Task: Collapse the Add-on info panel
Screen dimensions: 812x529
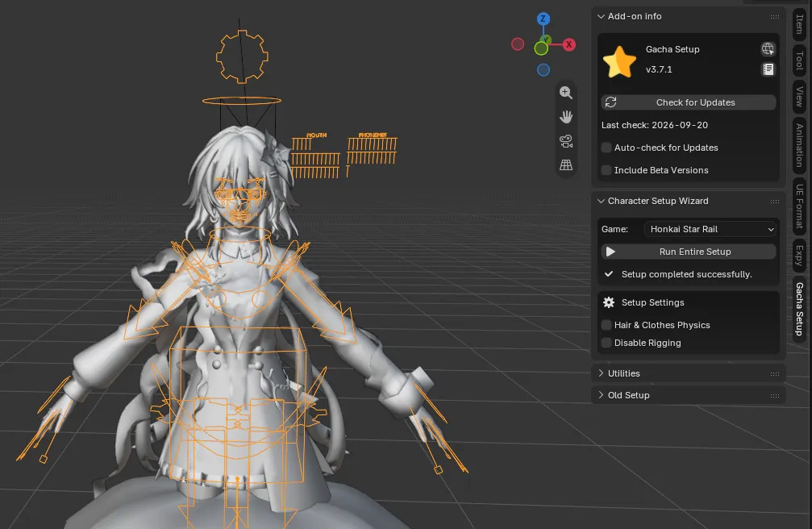Action: [601, 17]
